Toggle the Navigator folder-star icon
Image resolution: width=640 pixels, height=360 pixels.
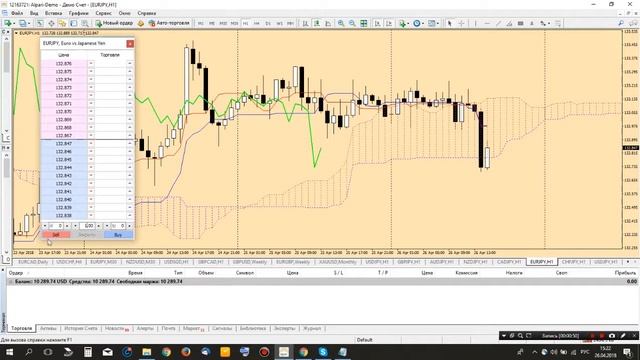coord(62,23)
